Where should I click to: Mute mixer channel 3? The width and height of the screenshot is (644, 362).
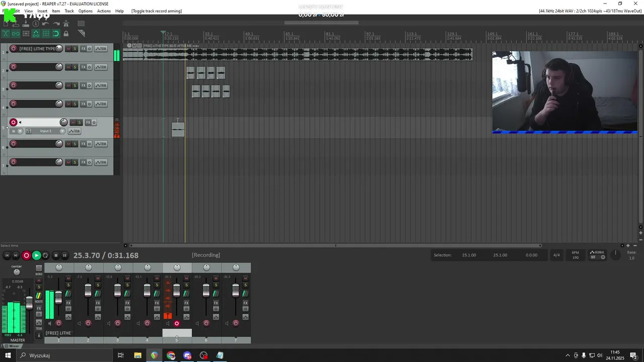tap(127, 278)
